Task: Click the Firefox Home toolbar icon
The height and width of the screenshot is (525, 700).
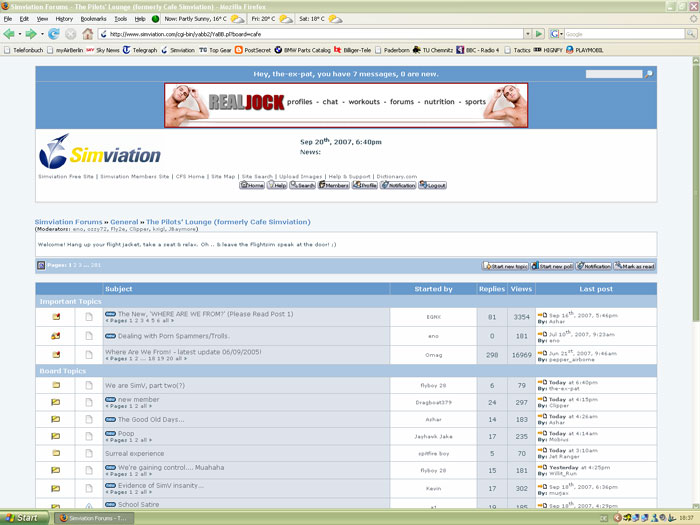Action: coord(87,33)
